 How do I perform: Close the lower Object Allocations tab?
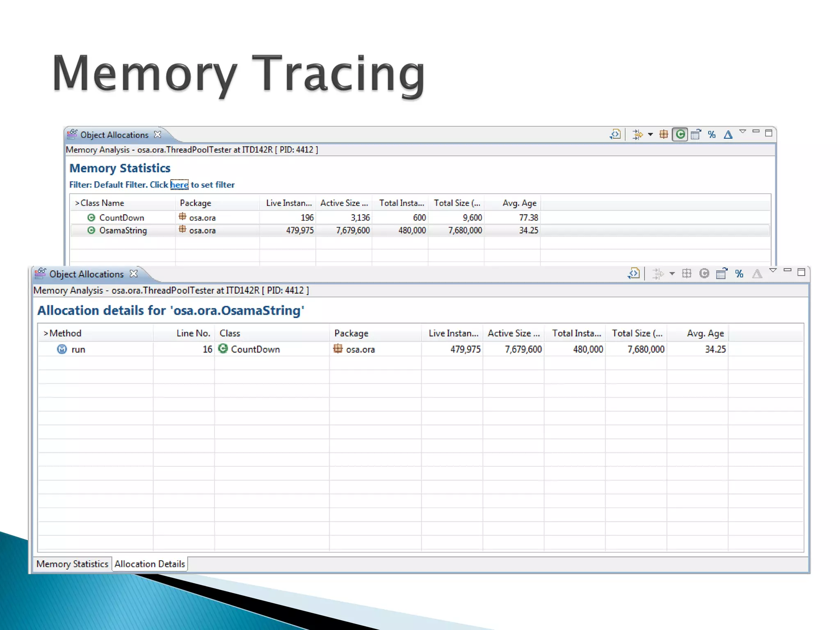pyautogui.click(x=134, y=274)
